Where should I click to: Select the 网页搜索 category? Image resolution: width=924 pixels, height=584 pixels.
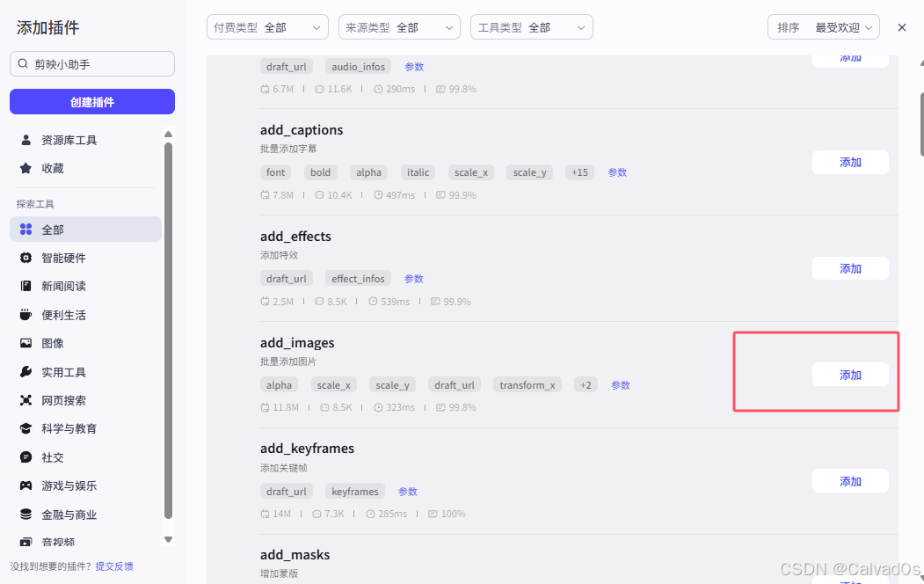click(x=85, y=400)
